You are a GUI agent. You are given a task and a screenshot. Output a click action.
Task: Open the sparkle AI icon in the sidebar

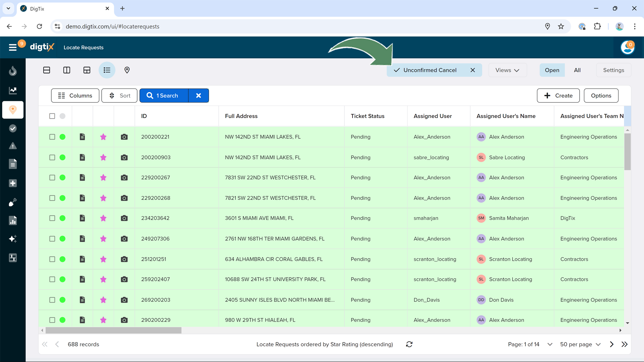tap(13, 239)
